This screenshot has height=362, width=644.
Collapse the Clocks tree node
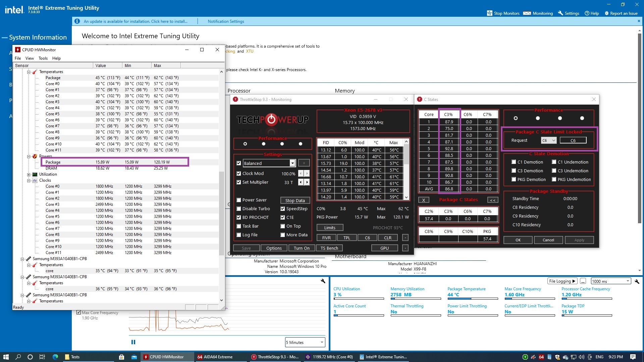pos(29,180)
